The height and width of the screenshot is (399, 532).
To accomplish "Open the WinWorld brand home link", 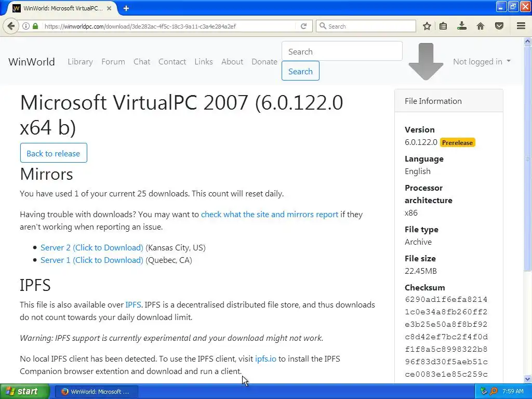I will [x=32, y=62].
